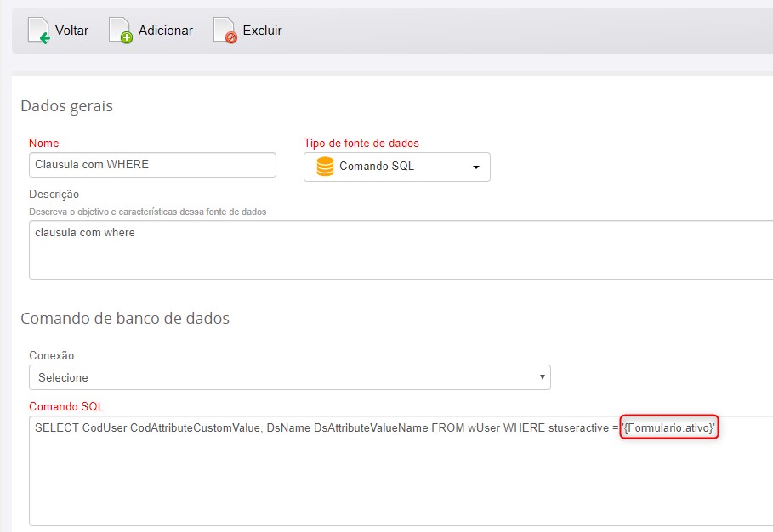The width and height of the screenshot is (773, 532).
Task: Expand the Tipo de fonte de dados arrow
Action: coord(475,167)
